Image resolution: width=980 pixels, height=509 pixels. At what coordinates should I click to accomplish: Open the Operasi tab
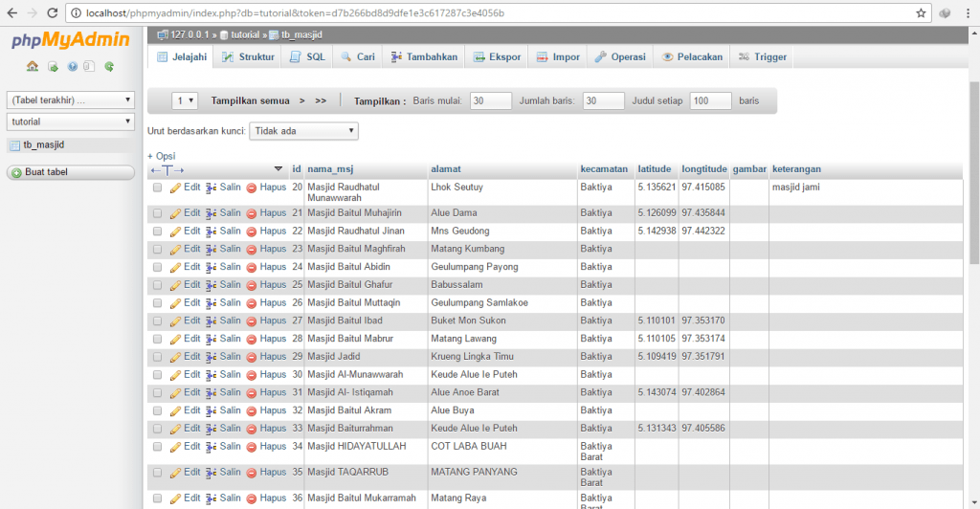click(x=620, y=56)
